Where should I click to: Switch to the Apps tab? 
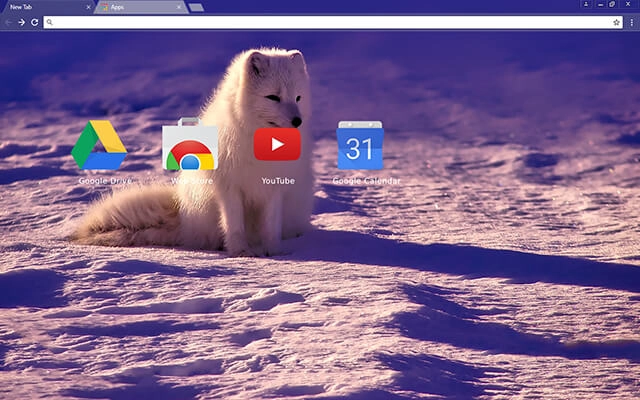141,7
